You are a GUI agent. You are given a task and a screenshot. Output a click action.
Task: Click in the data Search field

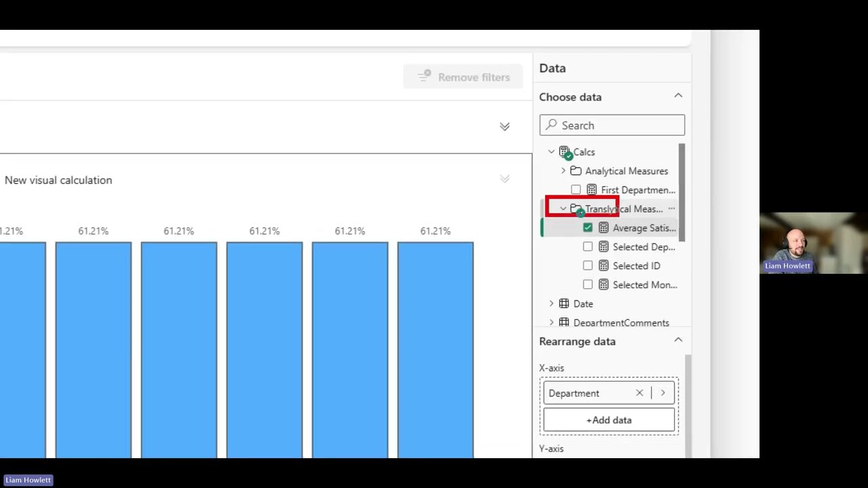[612, 125]
